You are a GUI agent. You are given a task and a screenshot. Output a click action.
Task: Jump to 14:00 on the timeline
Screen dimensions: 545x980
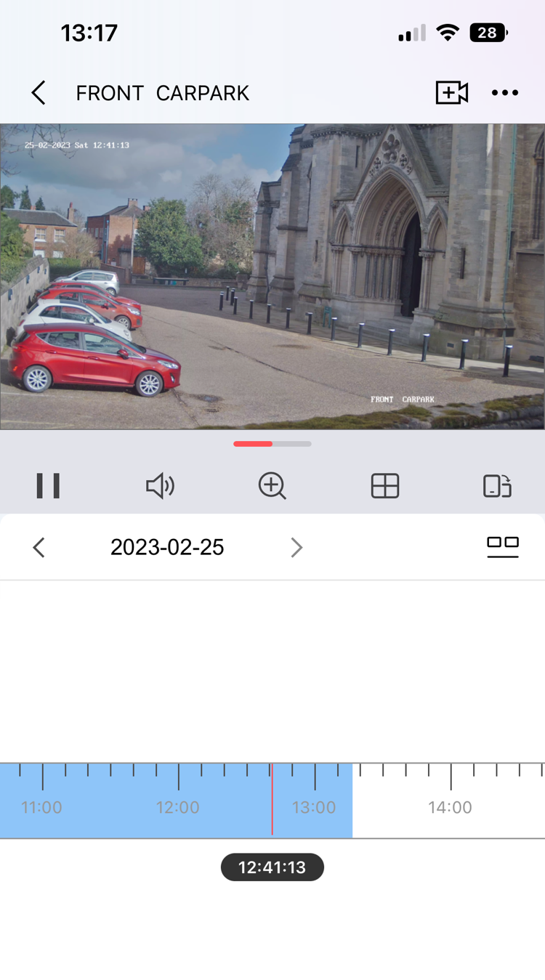(451, 807)
